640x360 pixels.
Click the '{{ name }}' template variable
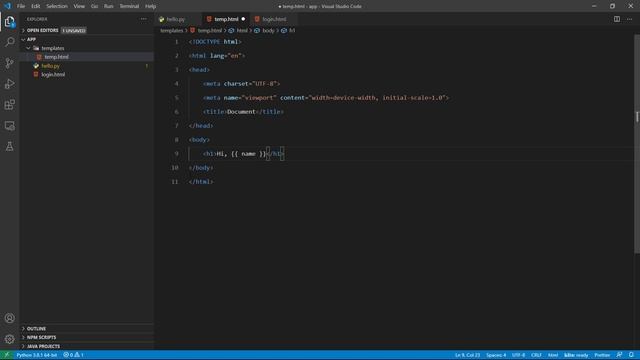[x=248, y=154]
